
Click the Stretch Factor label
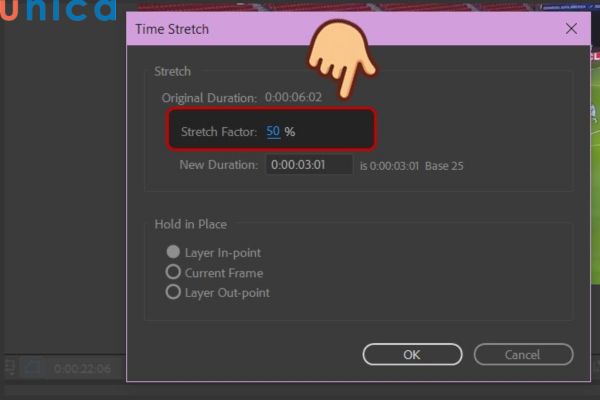point(219,132)
